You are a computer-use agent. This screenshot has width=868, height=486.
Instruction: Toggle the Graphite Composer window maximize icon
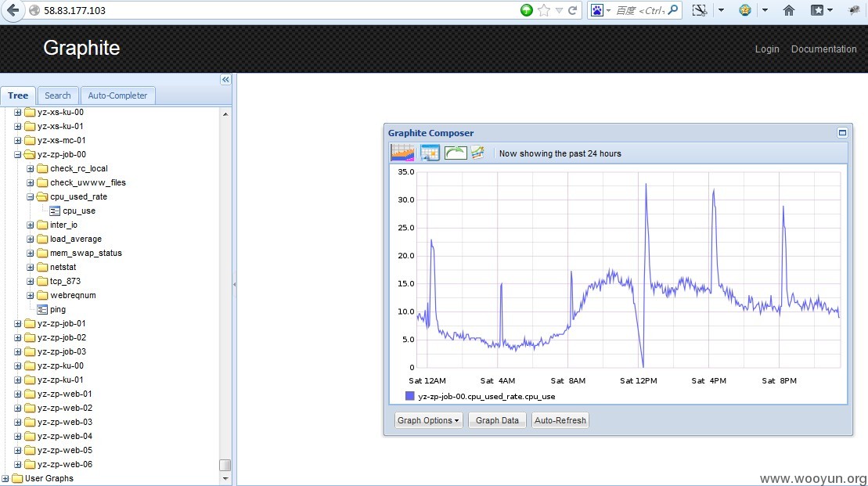coord(842,133)
